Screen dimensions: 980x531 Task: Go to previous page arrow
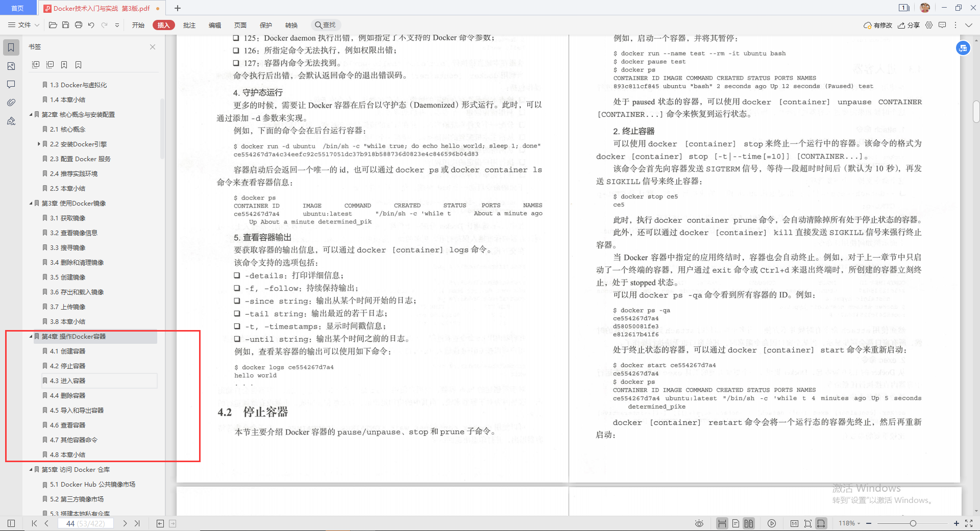46,523
